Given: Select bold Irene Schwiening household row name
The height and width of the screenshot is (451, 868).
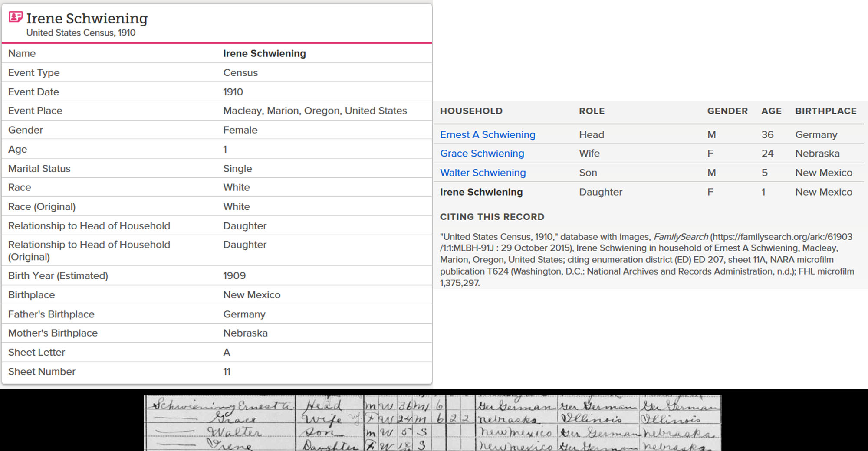Looking at the screenshot, I should 481,192.
